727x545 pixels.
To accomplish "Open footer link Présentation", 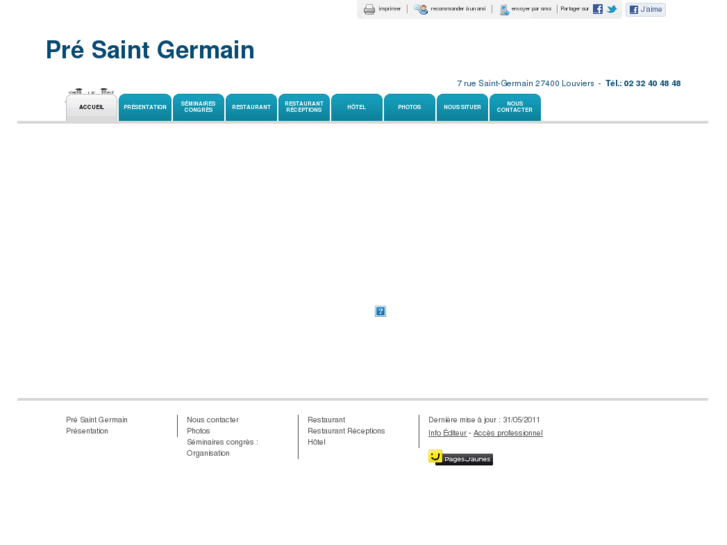I will (x=87, y=431).
